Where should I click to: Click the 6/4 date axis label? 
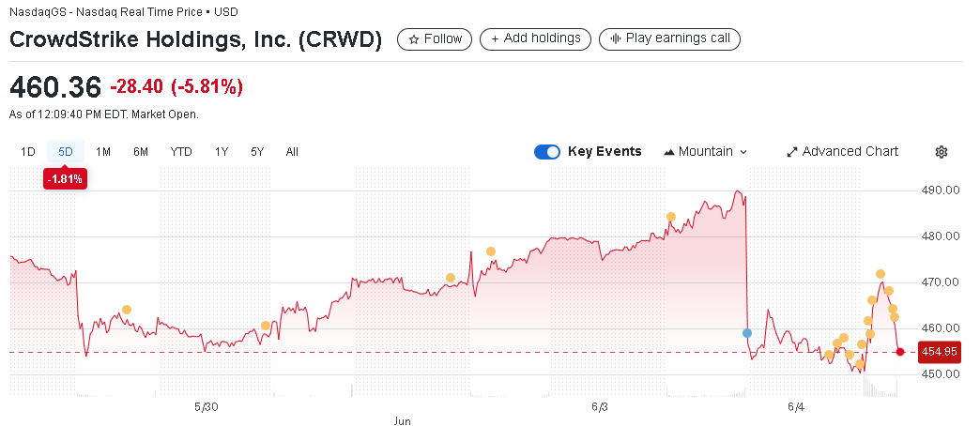coord(796,407)
